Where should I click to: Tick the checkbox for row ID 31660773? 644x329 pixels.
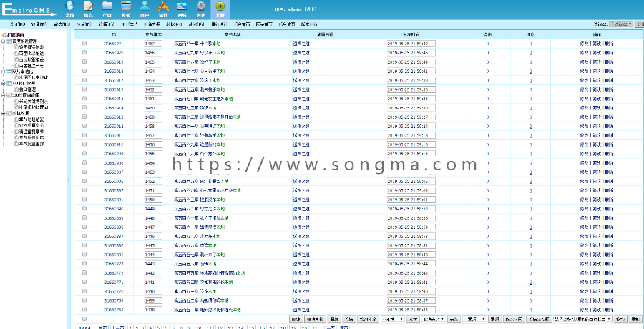[84, 264]
